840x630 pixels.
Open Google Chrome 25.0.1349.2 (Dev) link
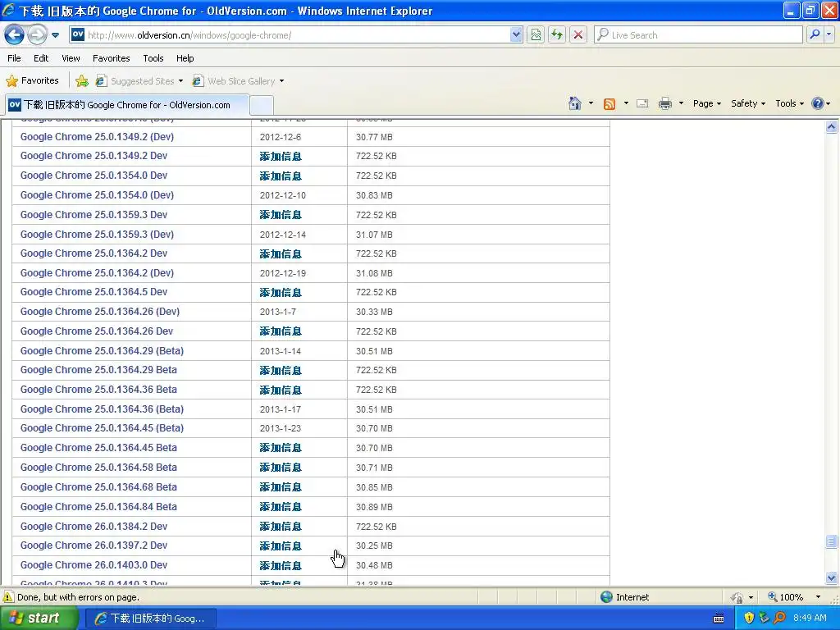click(97, 137)
